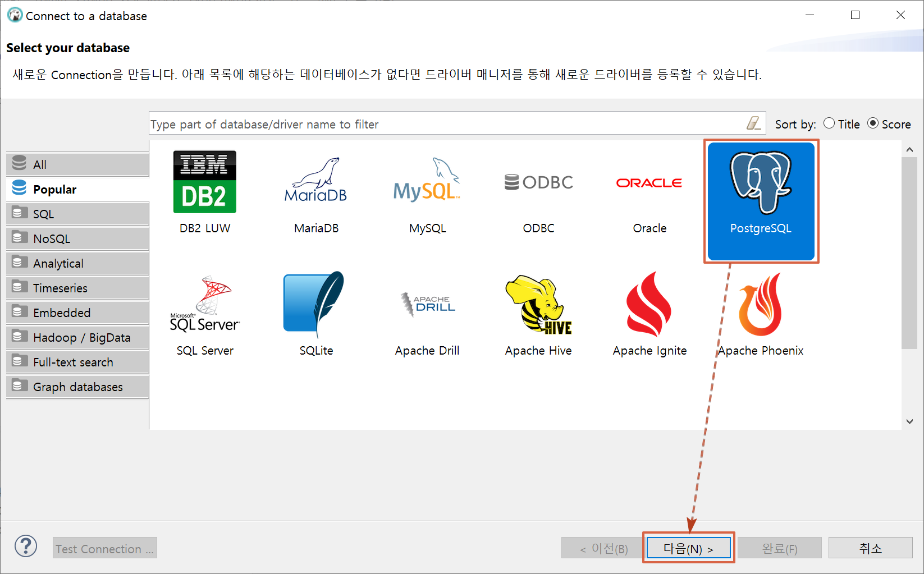Clear the filter with the eraser icon
Viewport: 924px width, 574px height.
[753, 123]
